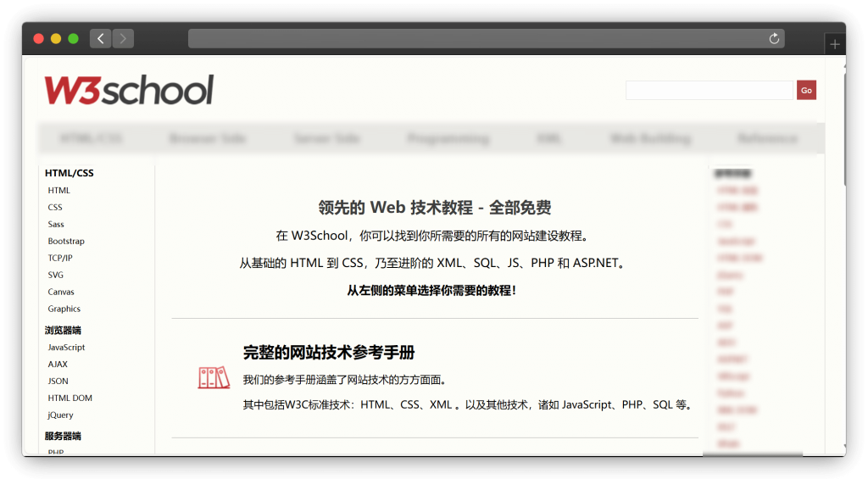The width and height of the screenshot is (868, 479).
Task: Open the SVG tutorial link
Action: (x=55, y=275)
